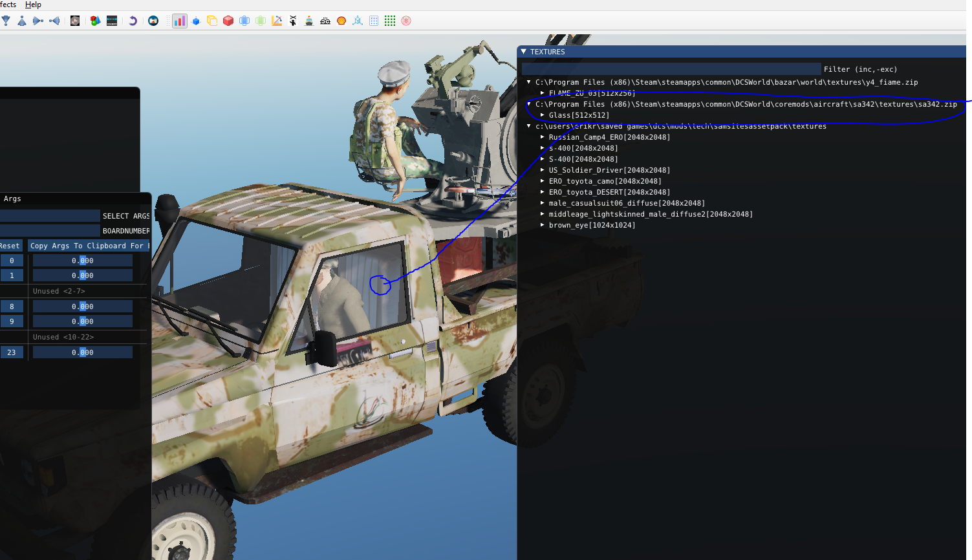Click argument index 9 button
Viewport: 972px width, 560px height.
pyautogui.click(x=12, y=321)
